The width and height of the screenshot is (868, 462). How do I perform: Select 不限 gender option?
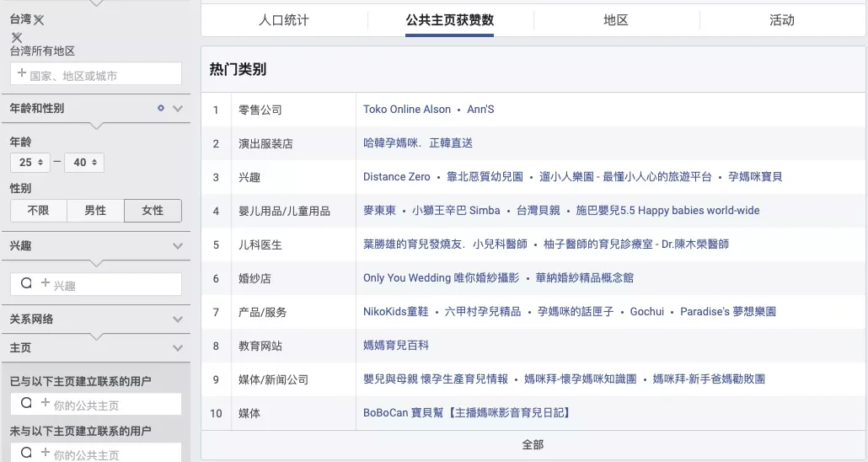[39, 211]
